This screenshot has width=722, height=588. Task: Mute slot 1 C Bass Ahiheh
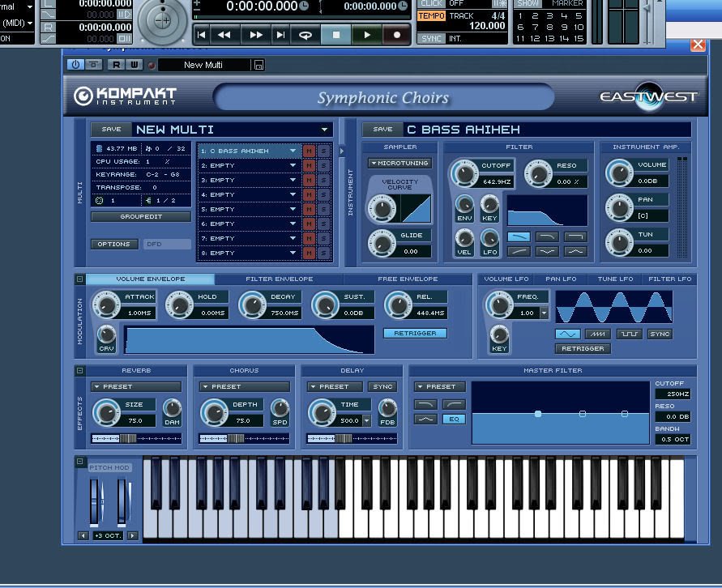(x=309, y=151)
